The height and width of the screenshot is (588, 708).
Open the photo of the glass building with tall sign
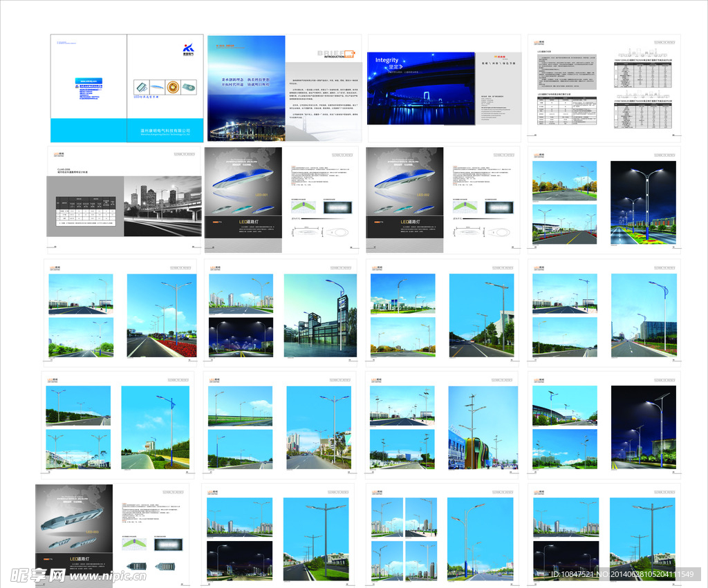click(320, 316)
